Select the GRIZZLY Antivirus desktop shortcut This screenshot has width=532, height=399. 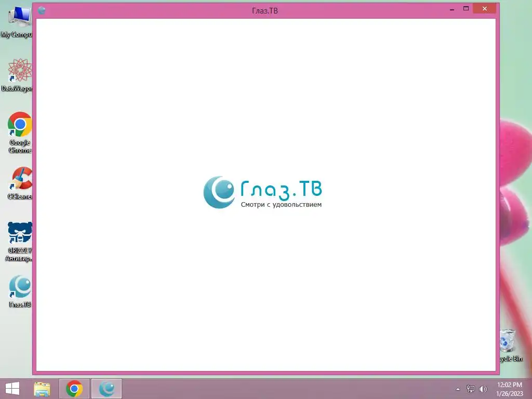click(x=19, y=242)
